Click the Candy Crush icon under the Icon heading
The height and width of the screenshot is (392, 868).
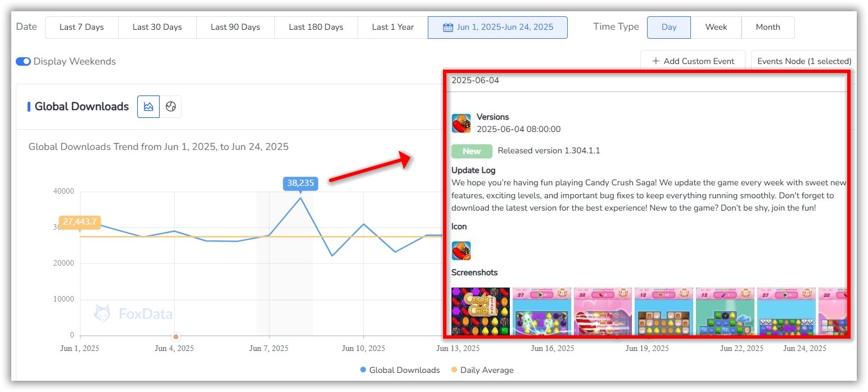pyautogui.click(x=461, y=250)
